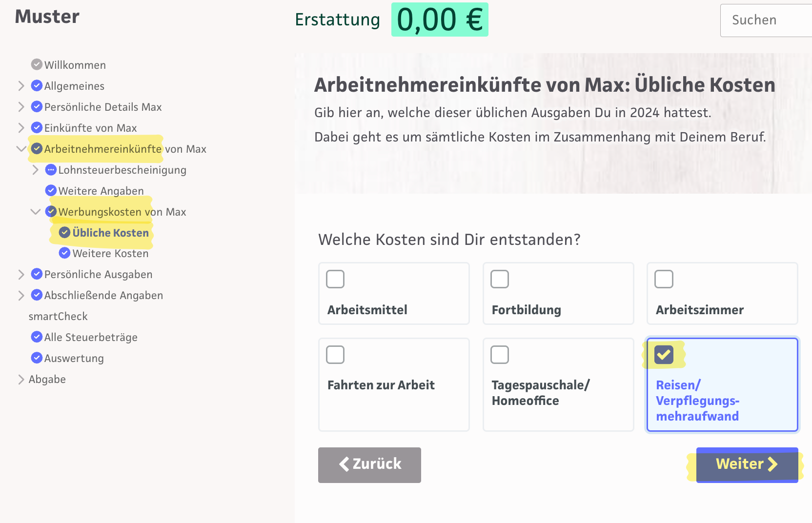The height and width of the screenshot is (523, 812).
Task: Go to Einkünfte von Max
Action: (90, 128)
